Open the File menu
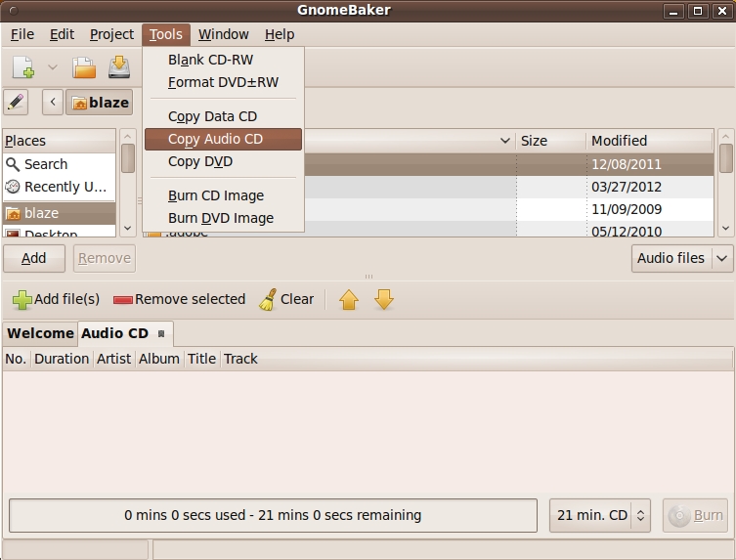This screenshot has width=736, height=560. (22, 34)
